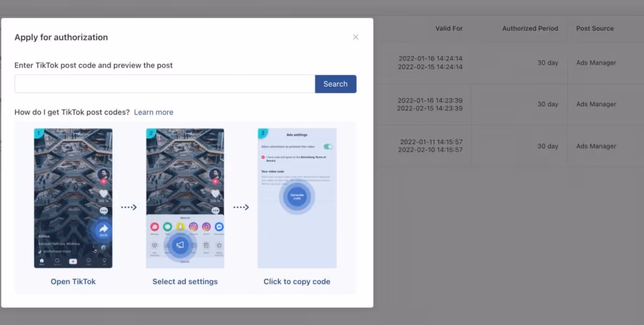Click the Authorized Period column header
Image resolution: width=644 pixels, height=325 pixels.
point(530,28)
